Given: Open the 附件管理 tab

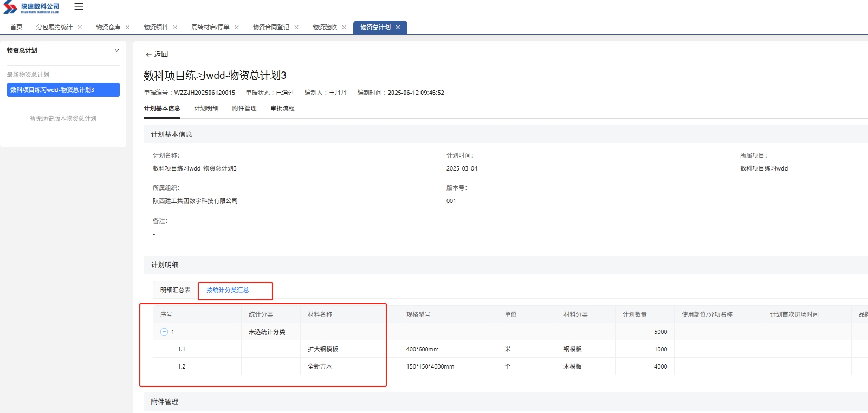Looking at the screenshot, I should 244,108.
